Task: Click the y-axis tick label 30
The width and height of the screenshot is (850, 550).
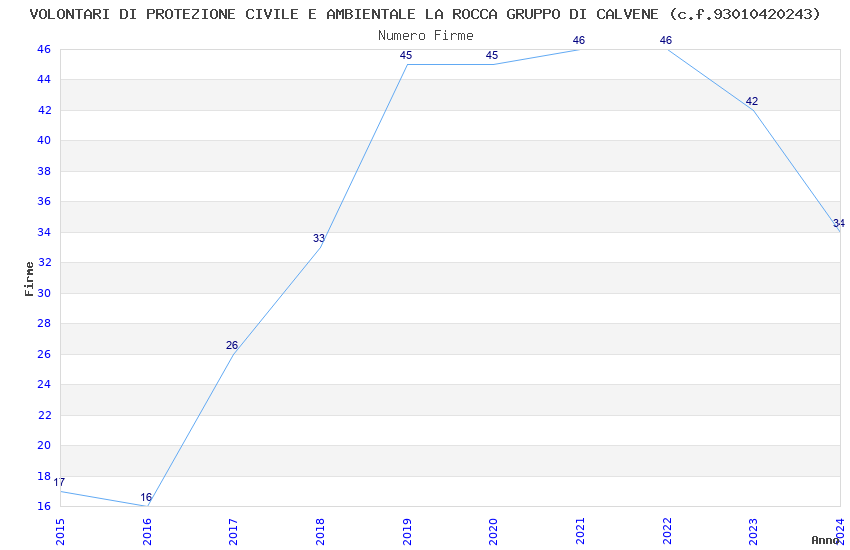Action: click(x=44, y=293)
